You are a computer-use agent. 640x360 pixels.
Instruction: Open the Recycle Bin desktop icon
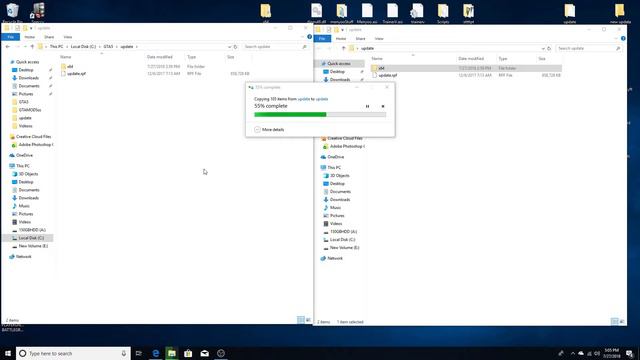pyautogui.click(x=12, y=12)
